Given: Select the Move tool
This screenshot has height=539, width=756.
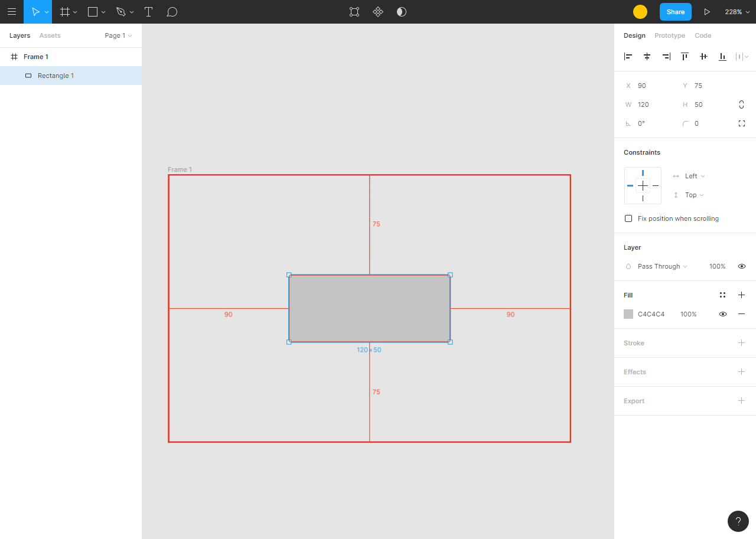Looking at the screenshot, I should (35, 12).
